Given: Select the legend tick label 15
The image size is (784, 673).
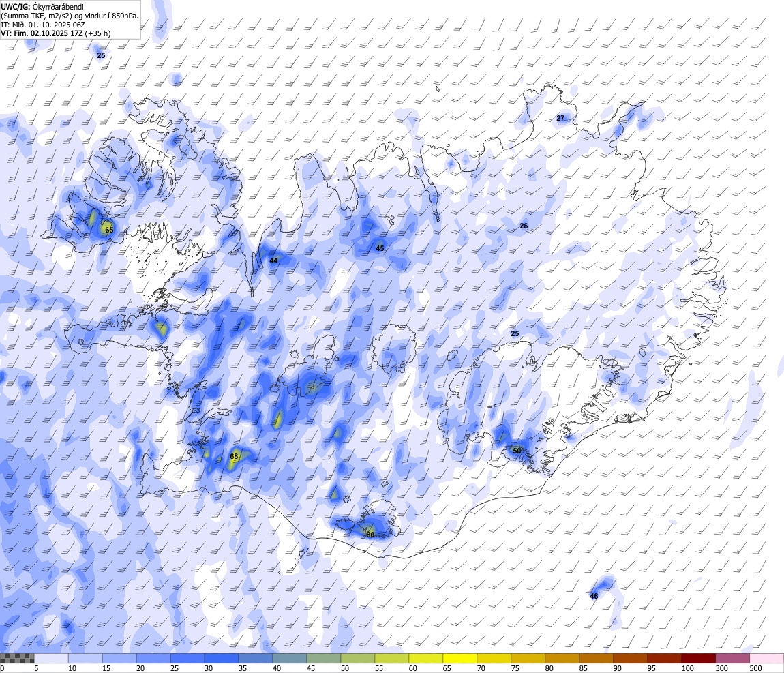Looking at the screenshot, I should point(106,668).
